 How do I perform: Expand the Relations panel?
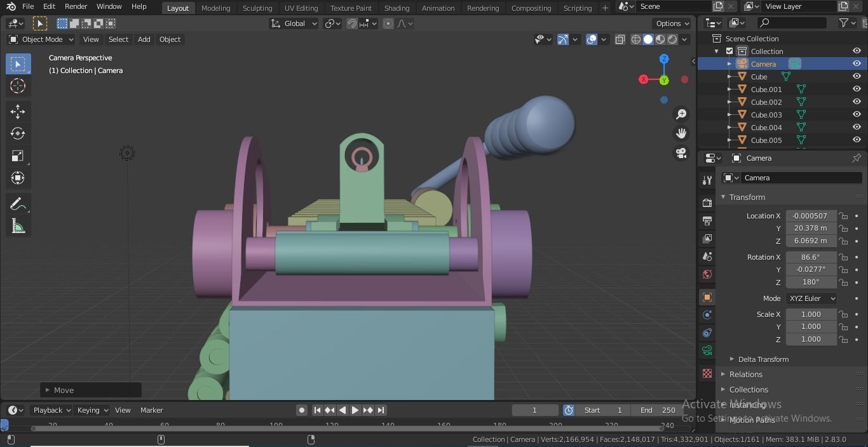pyautogui.click(x=723, y=375)
